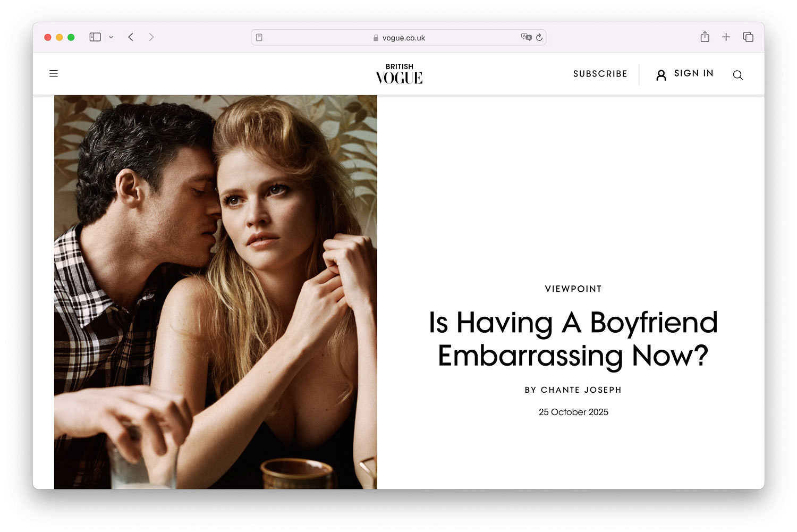Show the Reader view for page

[x=259, y=37]
